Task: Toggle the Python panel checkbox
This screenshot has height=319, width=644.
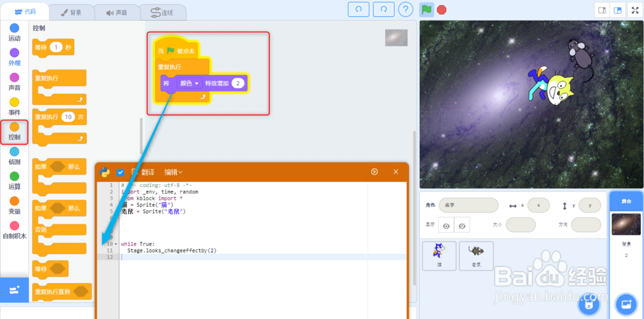Action: (120, 172)
